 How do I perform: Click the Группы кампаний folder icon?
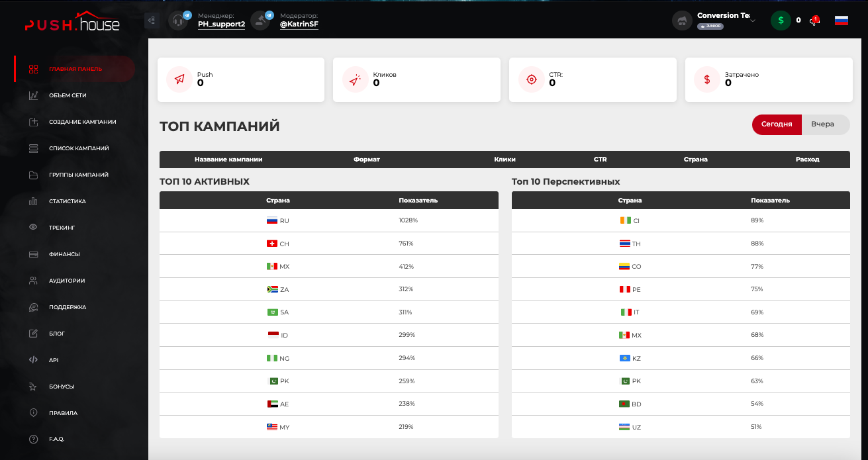coord(33,175)
